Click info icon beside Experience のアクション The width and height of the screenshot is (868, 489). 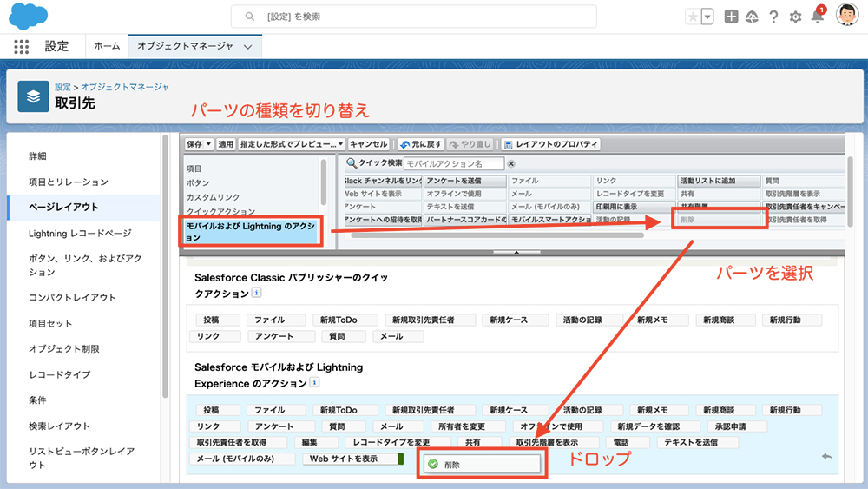coord(314,382)
